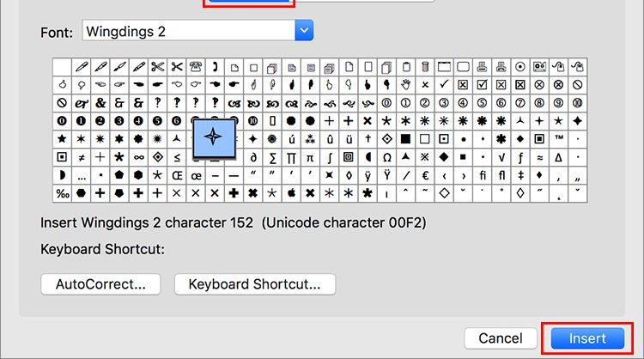This screenshot has width=644, height=359.
Task: Pick the infinity symbol
Action: 139,157
